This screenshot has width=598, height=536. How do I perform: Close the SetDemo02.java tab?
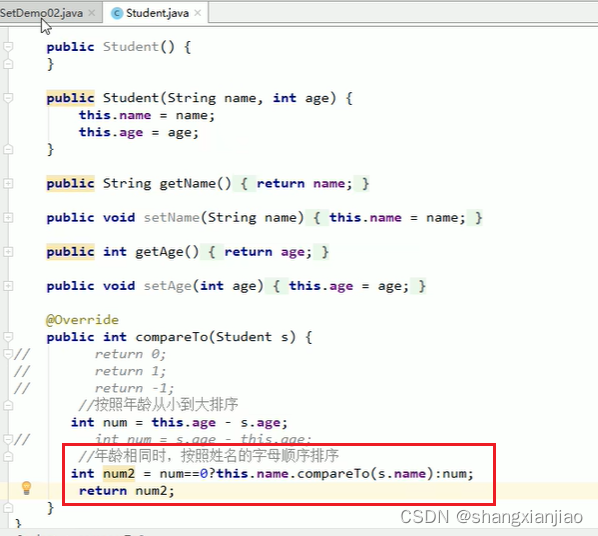(x=92, y=13)
